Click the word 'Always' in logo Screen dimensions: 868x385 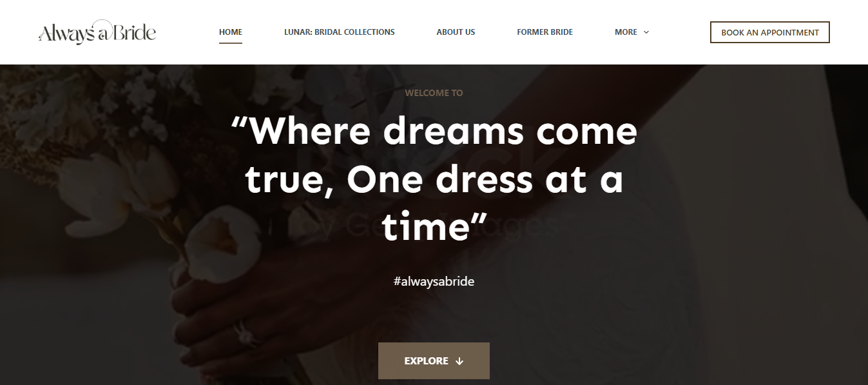[x=67, y=34]
